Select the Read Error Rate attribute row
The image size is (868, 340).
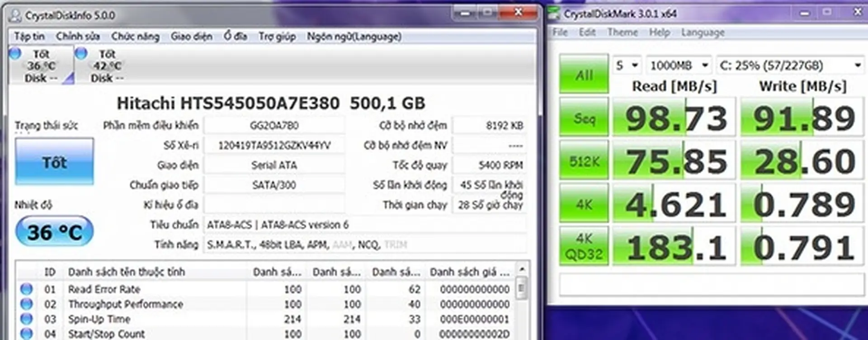tap(266, 289)
